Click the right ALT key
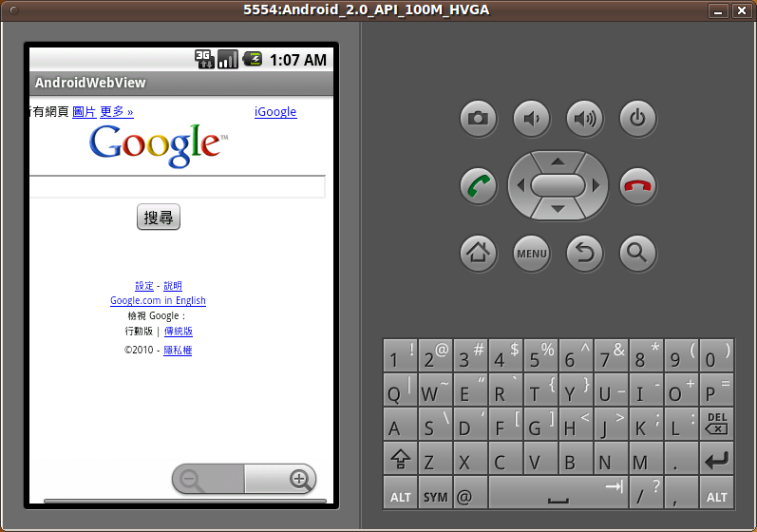This screenshot has height=532, width=757. click(717, 493)
